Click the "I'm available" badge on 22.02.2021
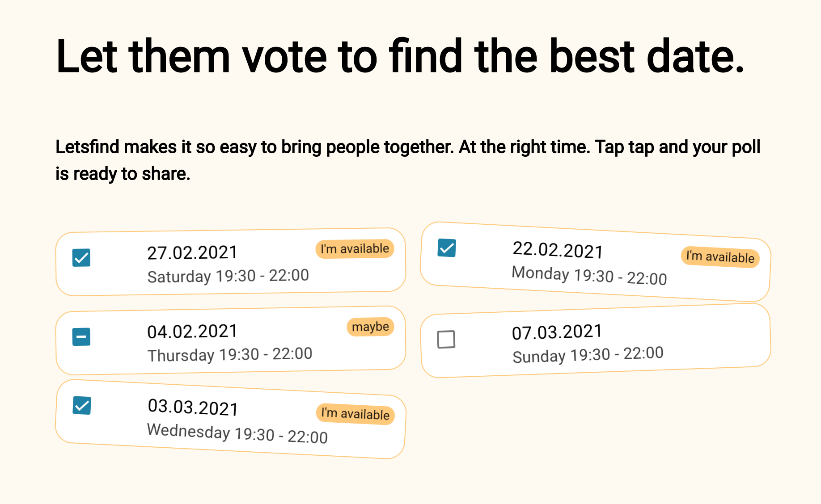This screenshot has width=821, height=504. coord(720,257)
